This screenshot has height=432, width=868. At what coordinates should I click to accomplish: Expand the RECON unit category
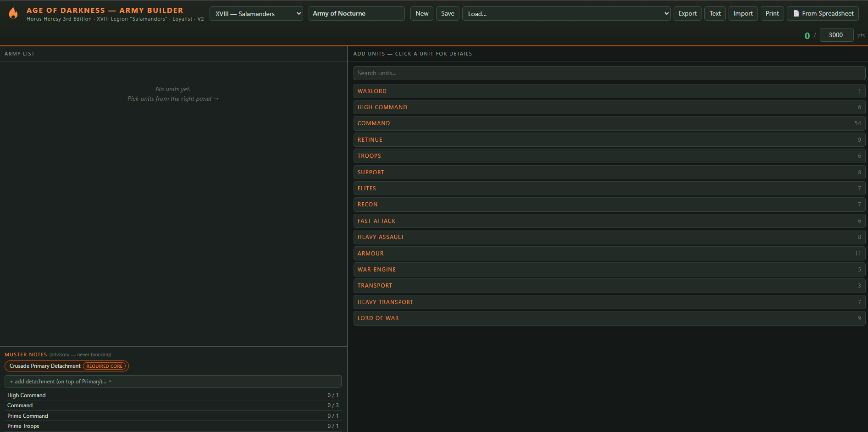pos(609,205)
